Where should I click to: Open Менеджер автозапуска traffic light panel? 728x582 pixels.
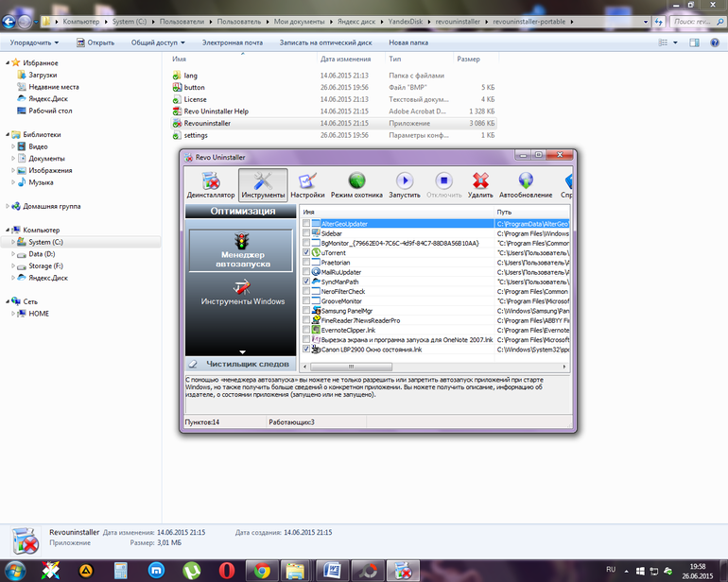pyautogui.click(x=240, y=250)
